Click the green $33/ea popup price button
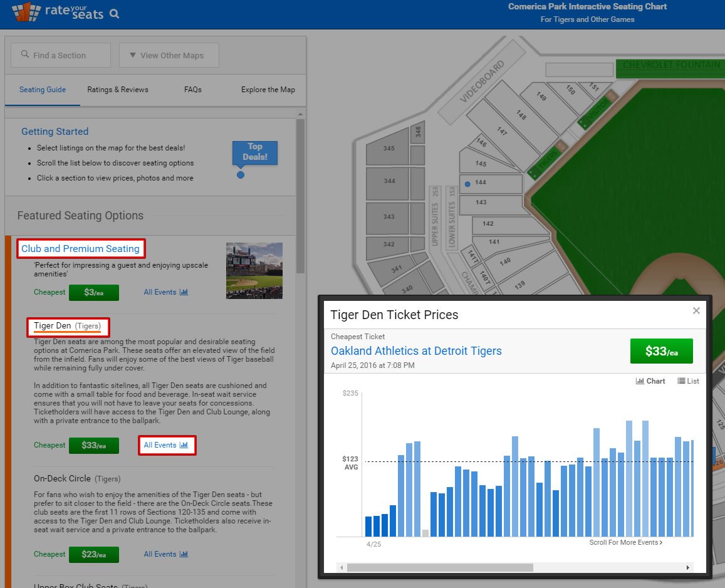Screen dimensions: 725x588 (661, 351)
